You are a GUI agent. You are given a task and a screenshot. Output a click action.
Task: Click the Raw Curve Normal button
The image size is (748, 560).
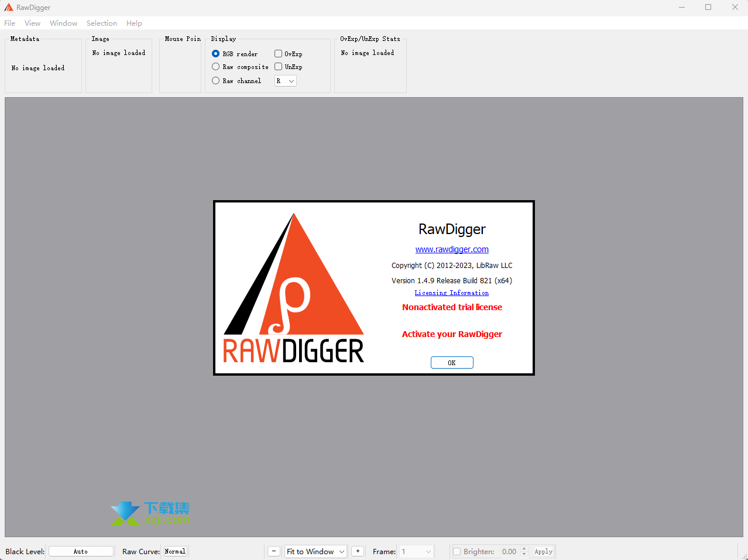pos(175,551)
